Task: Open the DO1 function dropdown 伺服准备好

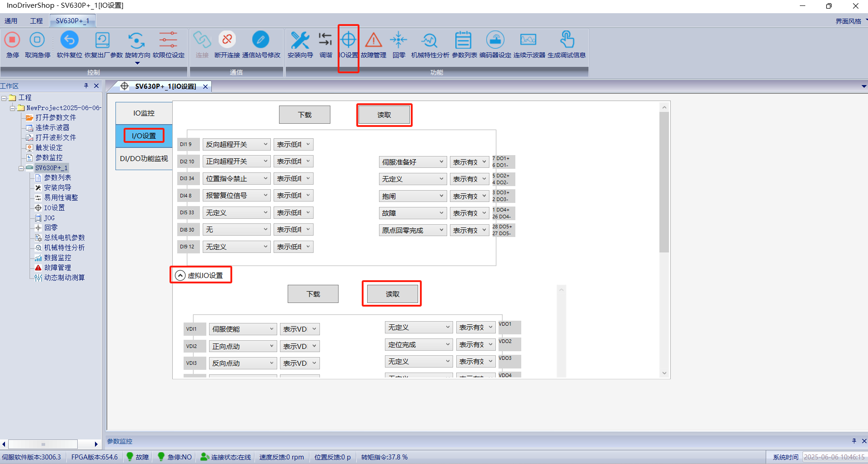Action: coord(413,162)
